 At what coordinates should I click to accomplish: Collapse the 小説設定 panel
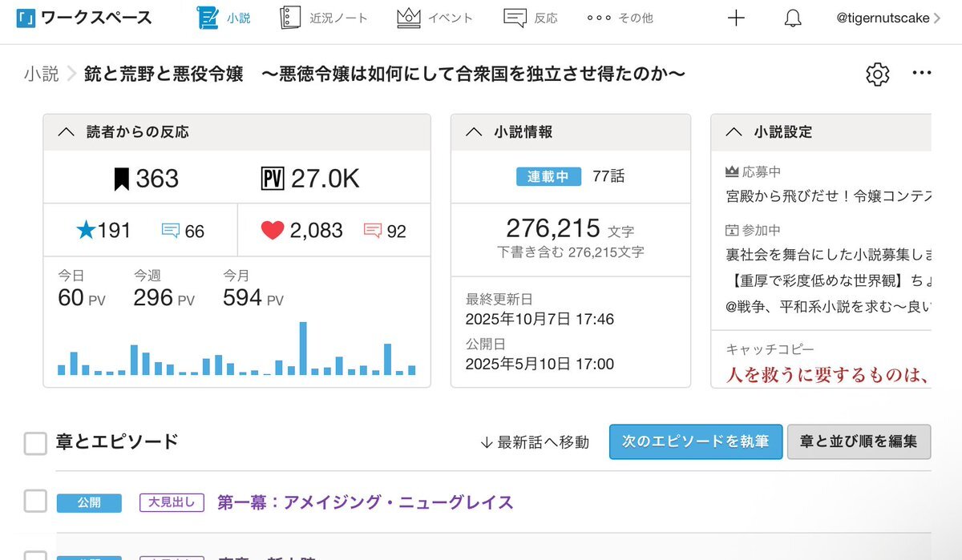pos(734,132)
